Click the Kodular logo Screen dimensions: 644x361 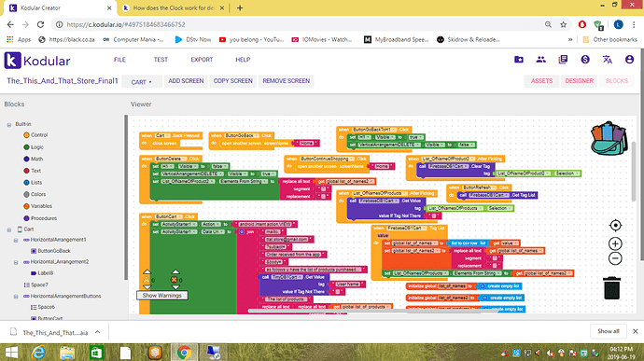point(37,61)
